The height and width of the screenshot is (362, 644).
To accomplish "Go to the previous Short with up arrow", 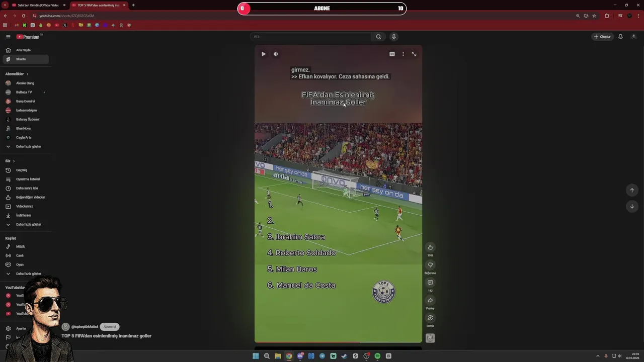I will pyautogui.click(x=632, y=190).
